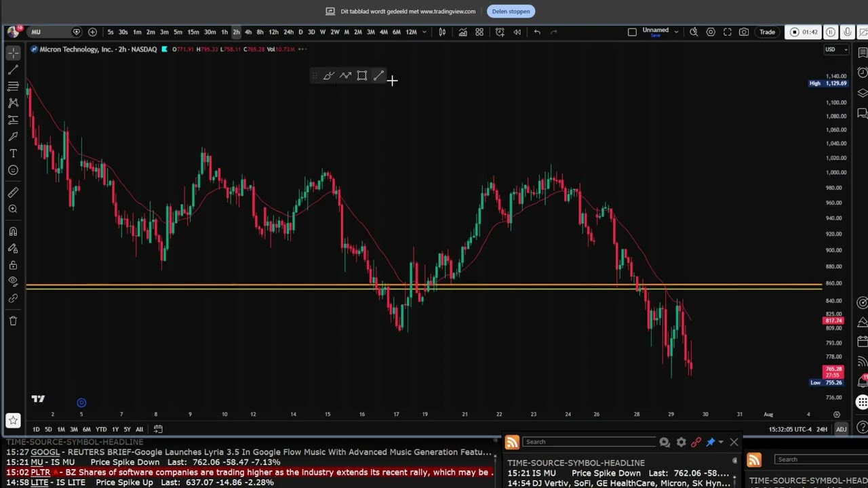Screen dimensions: 868x488
Task: Activate the zoom in tool
Action: point(13,209)
